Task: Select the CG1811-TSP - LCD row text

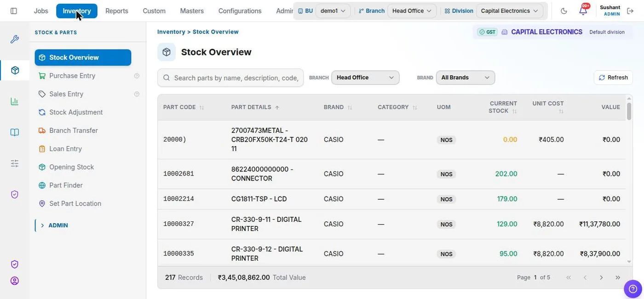Action: pyautogui.click(x=259, y=199)
